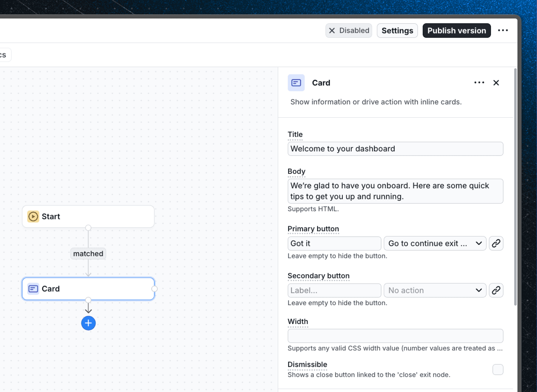The height and width of the screenshot is (392, 537).
Task: Click the Start node play icon
Action: [x=33, y=216]
